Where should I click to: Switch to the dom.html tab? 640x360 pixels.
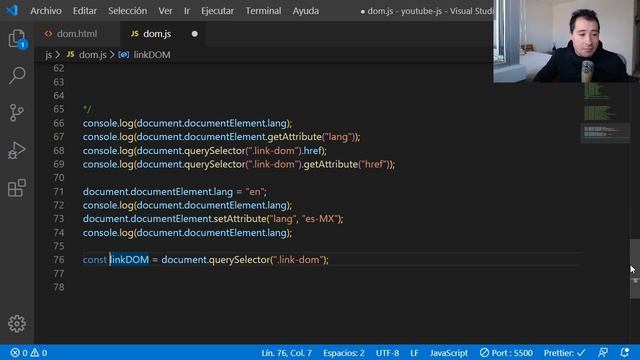click(77, 34)
